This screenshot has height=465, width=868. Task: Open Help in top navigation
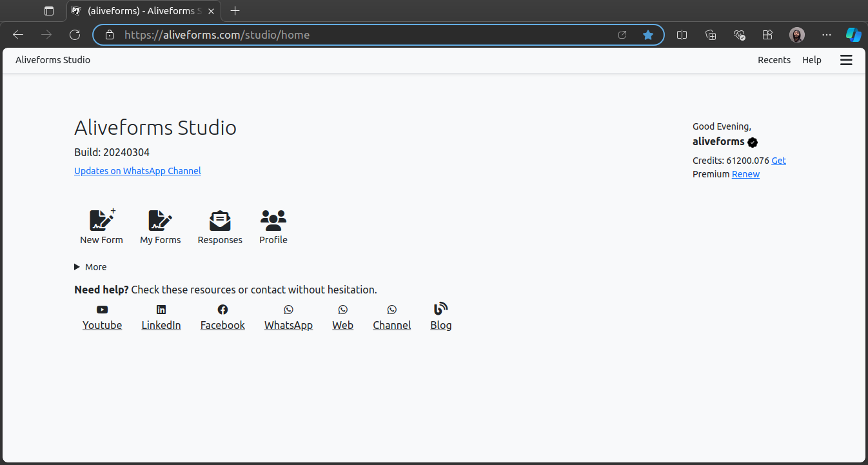coord(811,60)
